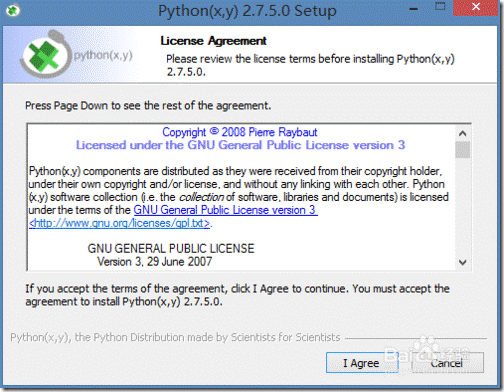The width and height of the screenshot is (504, 392).
Task: Click the license text scrollbar thumb
Action: [462, 150]
